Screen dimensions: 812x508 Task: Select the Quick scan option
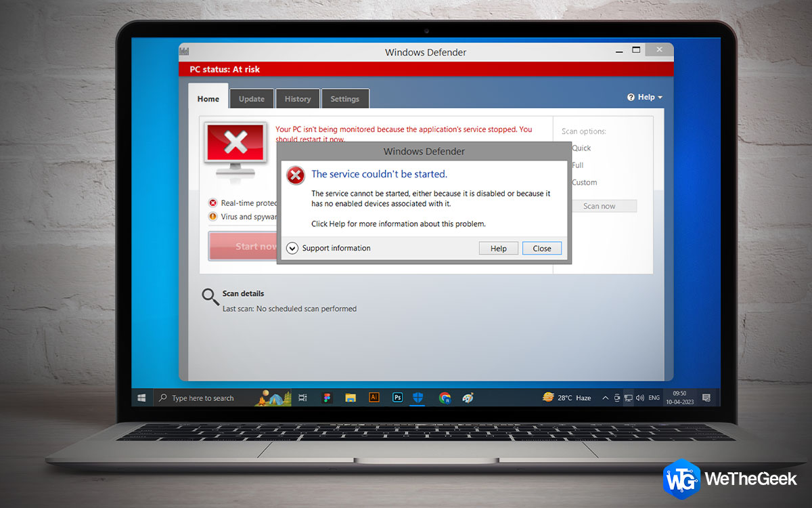(581, 148)
